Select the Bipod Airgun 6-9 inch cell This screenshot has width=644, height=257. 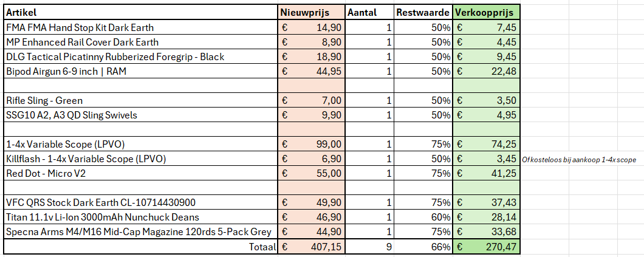coord(140,71)
